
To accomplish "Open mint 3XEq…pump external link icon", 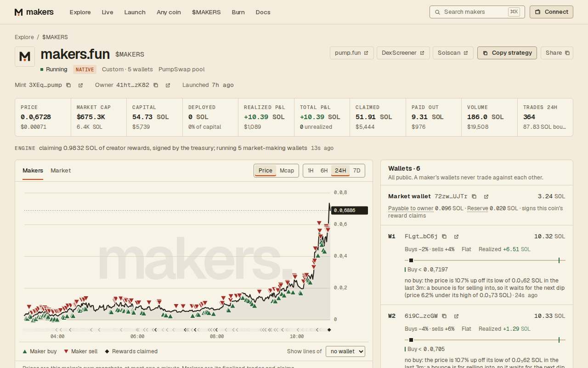I will (x=80, y=85).
